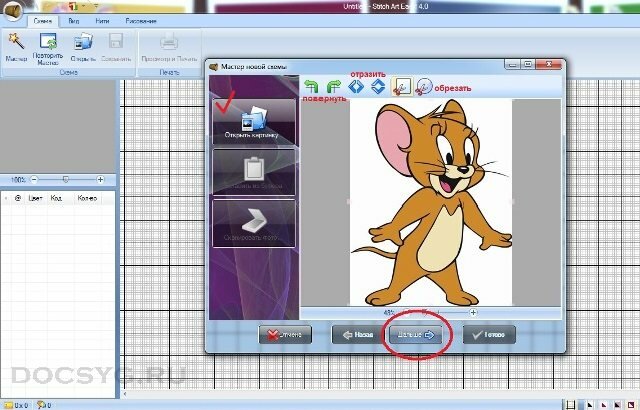Launch the Мастер wand tool in ribbon
This screenshot has height=410, width=640.
coord(16,47)
